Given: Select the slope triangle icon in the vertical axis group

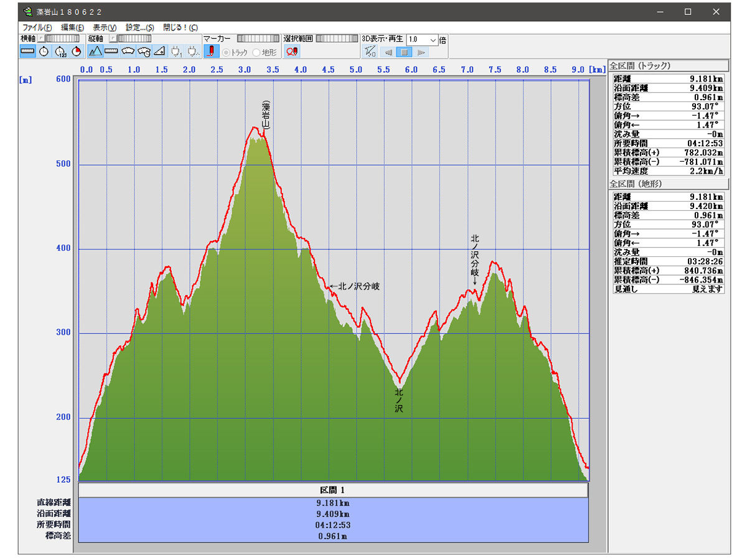Looking at the screenshot, I should click(159, 52).
